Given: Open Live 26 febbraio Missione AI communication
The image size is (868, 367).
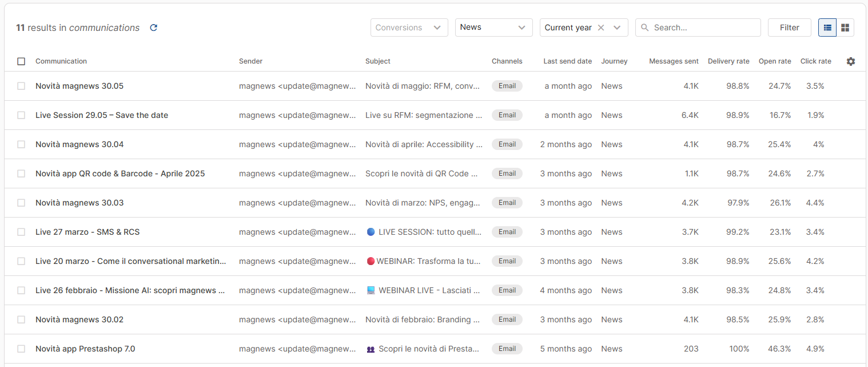Looking at the screenshot, I should click(130, 290).
